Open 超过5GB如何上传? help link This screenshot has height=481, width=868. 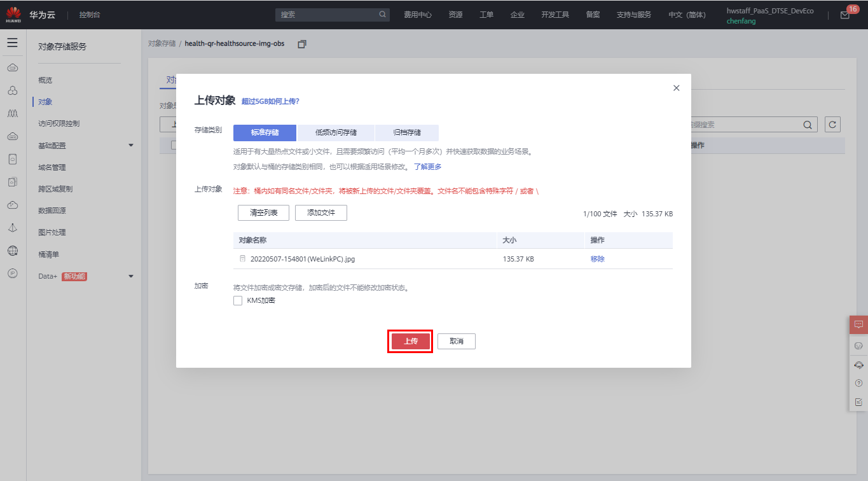point(270,101)
